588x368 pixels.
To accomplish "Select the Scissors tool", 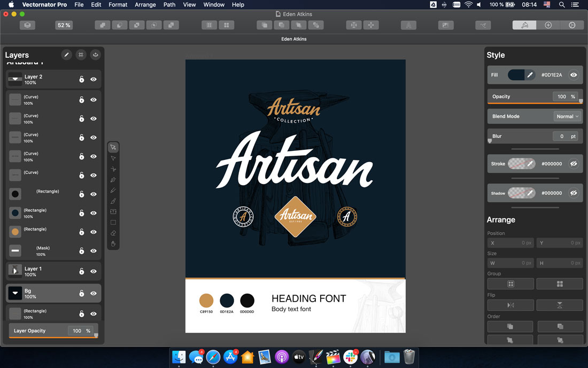I will click(x=113, y=168).
